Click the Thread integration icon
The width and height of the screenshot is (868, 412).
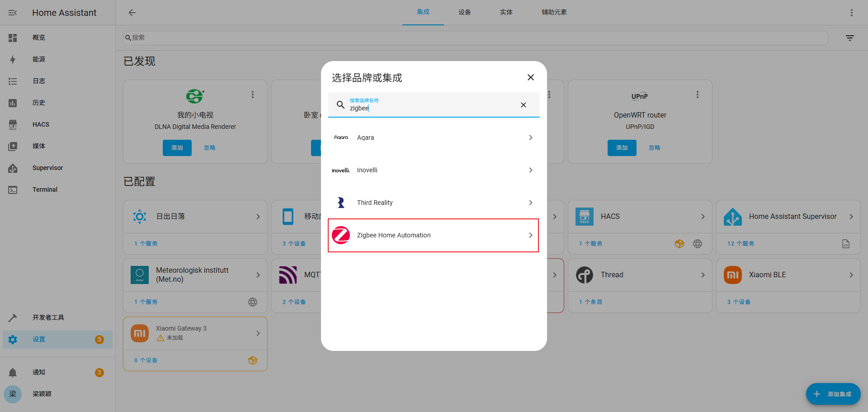[584, 275]
